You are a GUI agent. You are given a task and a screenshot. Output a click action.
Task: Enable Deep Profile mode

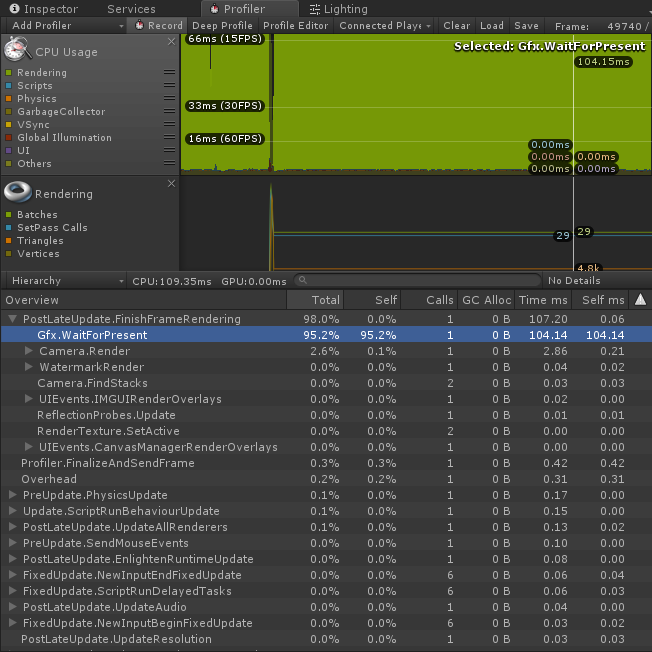pyautogui.click(x=222, y=25)
